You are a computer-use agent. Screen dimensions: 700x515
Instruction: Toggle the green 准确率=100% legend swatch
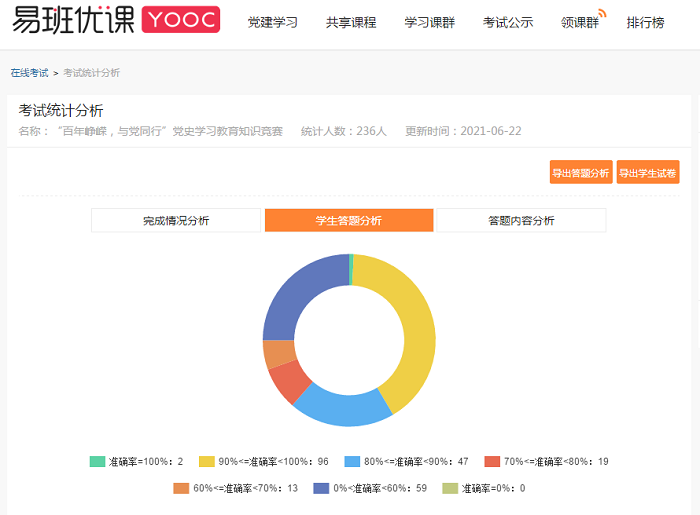click(97, 461)
